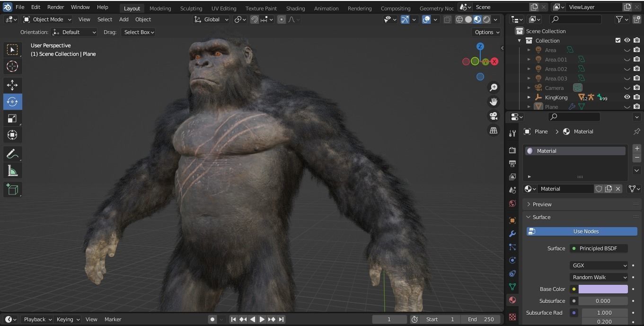Open the Texture properties checker tab
The image size is (644, 326).
pyautogui.click(x=512, y=317)
